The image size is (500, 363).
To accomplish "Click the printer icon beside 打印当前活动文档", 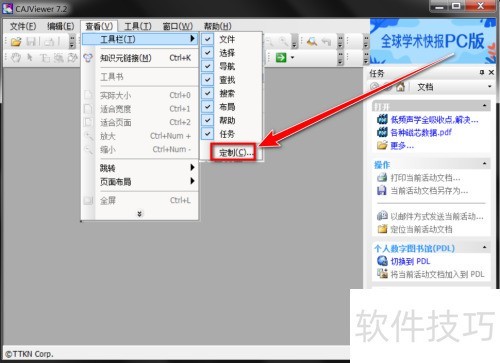I will (382, 177).
